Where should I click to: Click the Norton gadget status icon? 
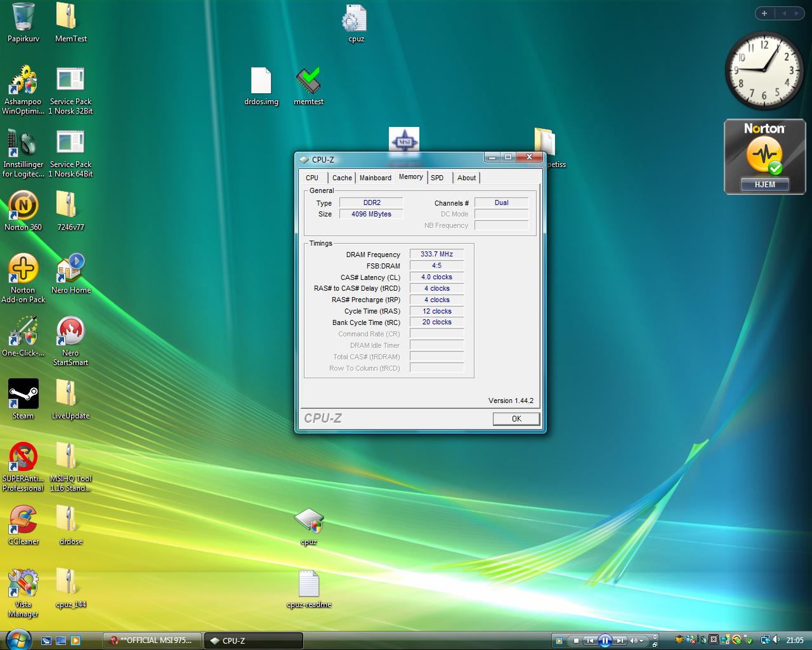[x=764, y=155]
